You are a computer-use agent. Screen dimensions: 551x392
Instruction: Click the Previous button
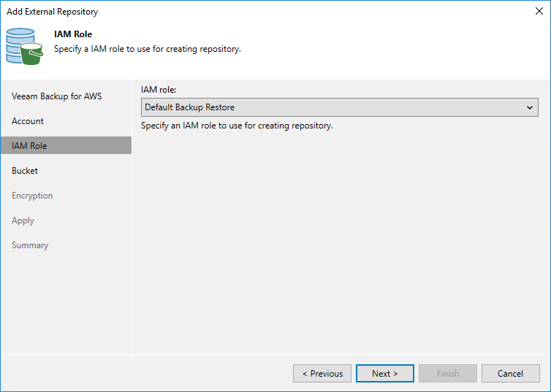click(322, 374)
